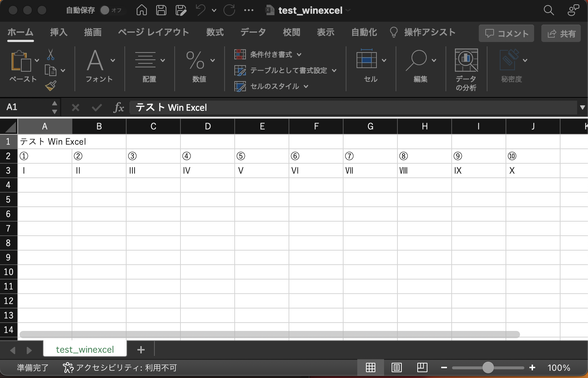
Task: Expand the ペースト dropdown arrow
Action: click(x=37, y=61)
